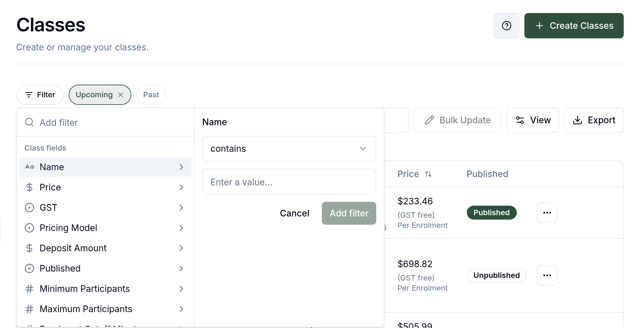The height and width of the screenshot is (328, 644).
Task: Click the Create Classes button
Action: (x=574, y=26)
